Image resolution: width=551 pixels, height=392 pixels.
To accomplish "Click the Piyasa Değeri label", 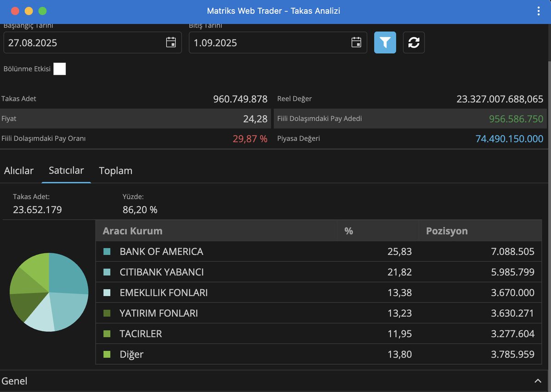I will (298, 139).
